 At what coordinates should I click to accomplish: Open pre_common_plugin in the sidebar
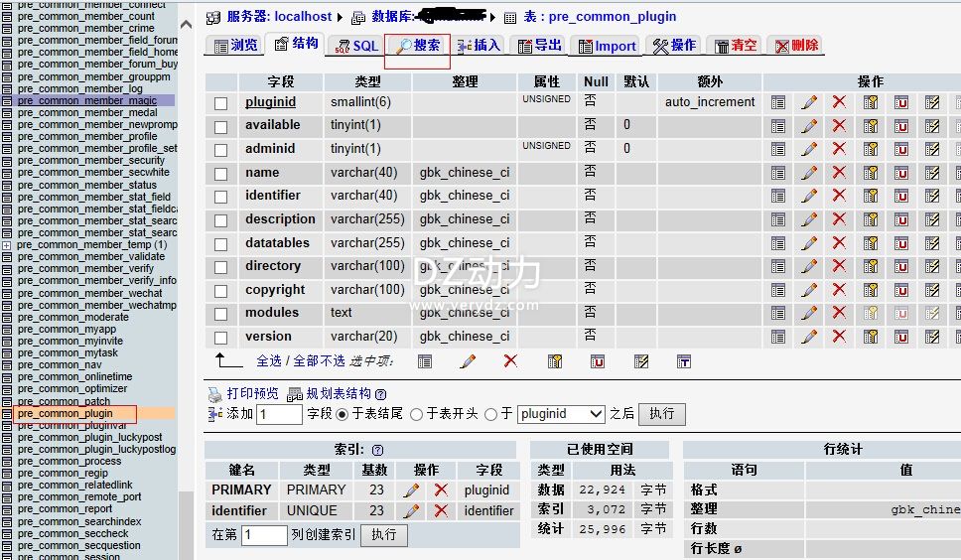pos(65,414)
